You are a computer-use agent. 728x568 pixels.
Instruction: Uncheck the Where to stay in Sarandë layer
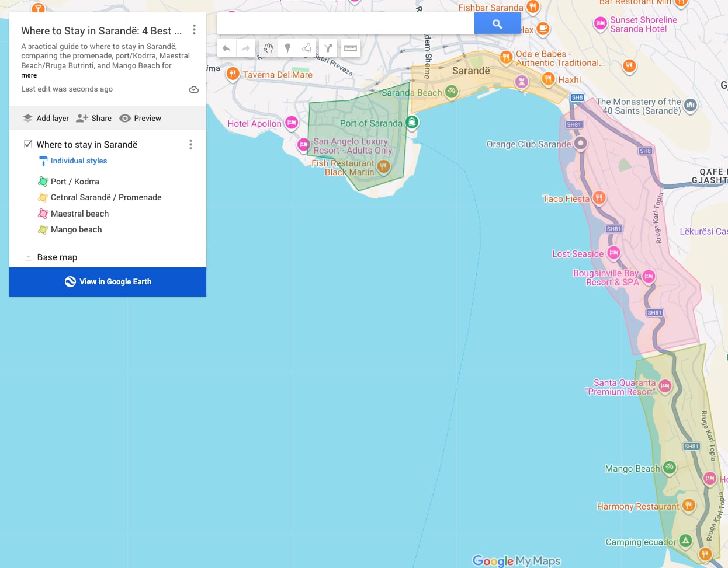pos(27,144)
